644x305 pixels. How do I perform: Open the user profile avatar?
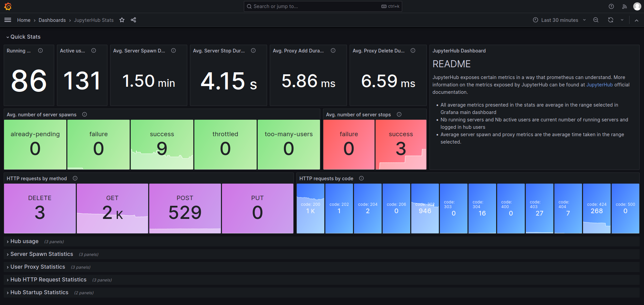[637, 6]
